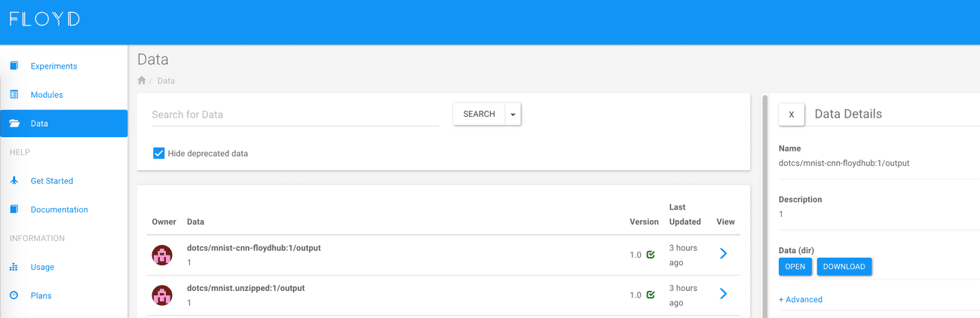980x318 pixels.
Task: Click the home breadcrumb icon
Action: point(142,80)
